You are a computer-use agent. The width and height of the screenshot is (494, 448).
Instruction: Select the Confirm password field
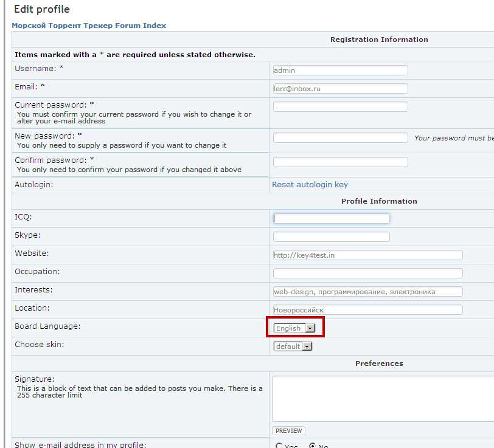340,162
